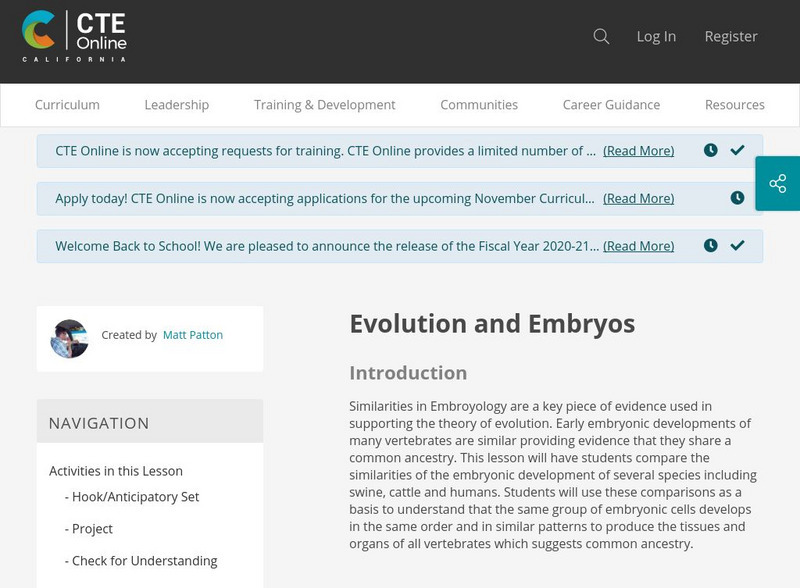Dismiss training requests announcement with checkmark

[x=738, y=151]
